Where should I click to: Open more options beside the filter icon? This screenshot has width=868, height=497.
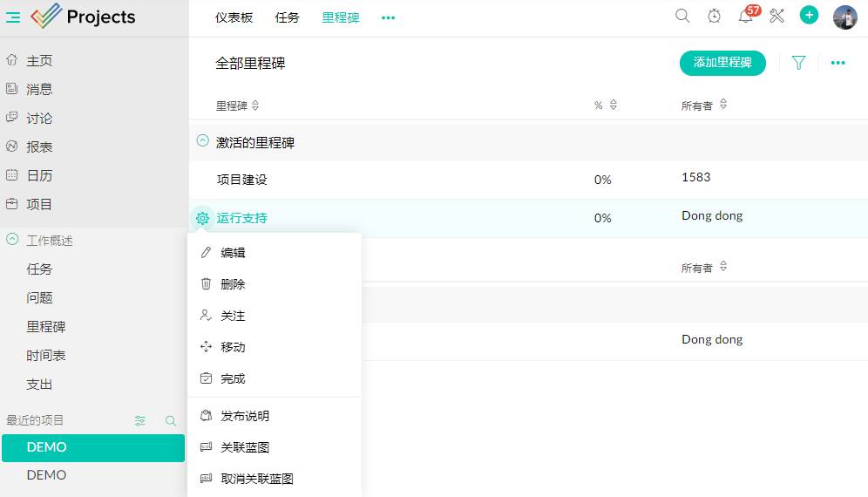(x=837, y=63)
